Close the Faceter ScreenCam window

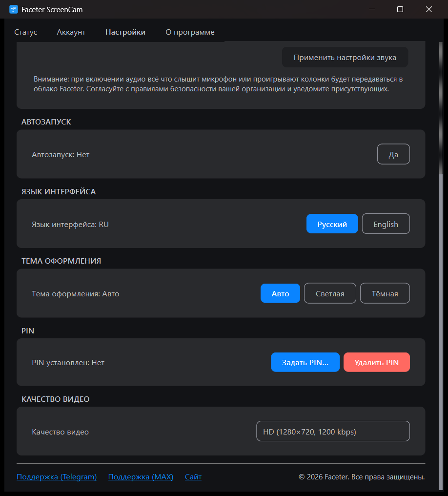tap(428, 9)
